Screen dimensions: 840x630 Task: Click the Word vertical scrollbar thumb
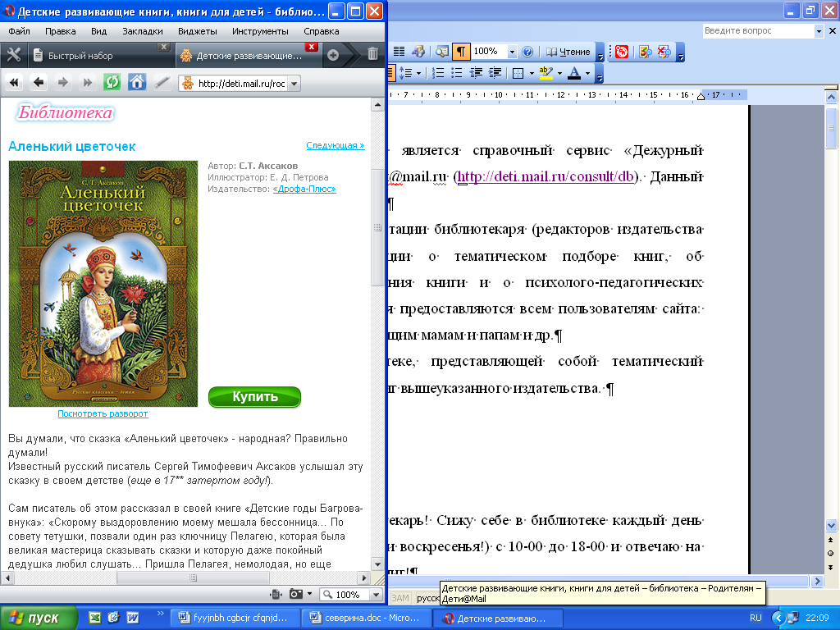pyautogui.click(x=831, y=128)
